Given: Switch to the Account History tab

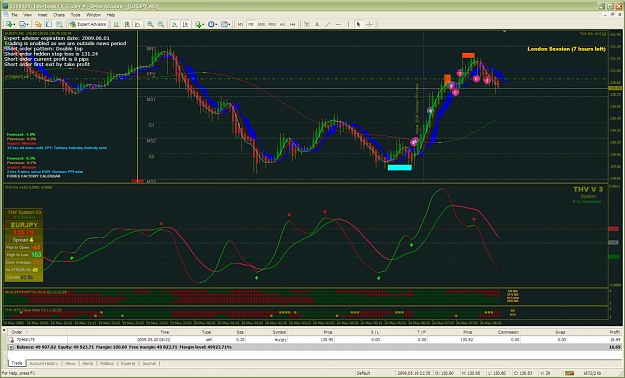Looking at the screenshot, I should [x=44, y=363].
